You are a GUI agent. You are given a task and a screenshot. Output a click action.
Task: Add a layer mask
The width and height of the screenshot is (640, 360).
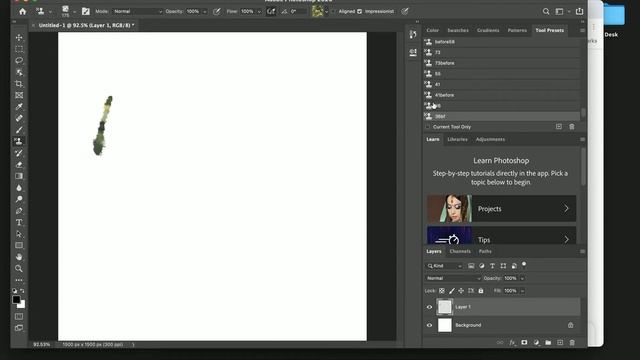tap(524, 342)
